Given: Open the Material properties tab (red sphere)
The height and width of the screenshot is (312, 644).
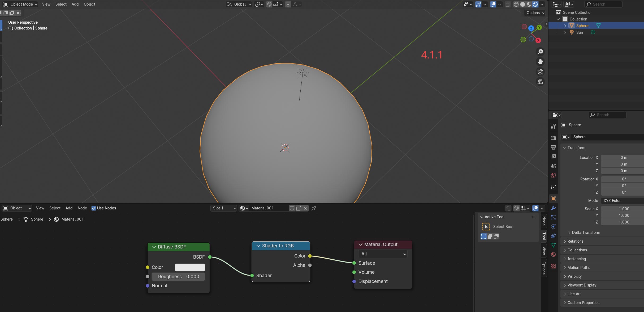Looking at the screenshot, I should pos(553,254).
